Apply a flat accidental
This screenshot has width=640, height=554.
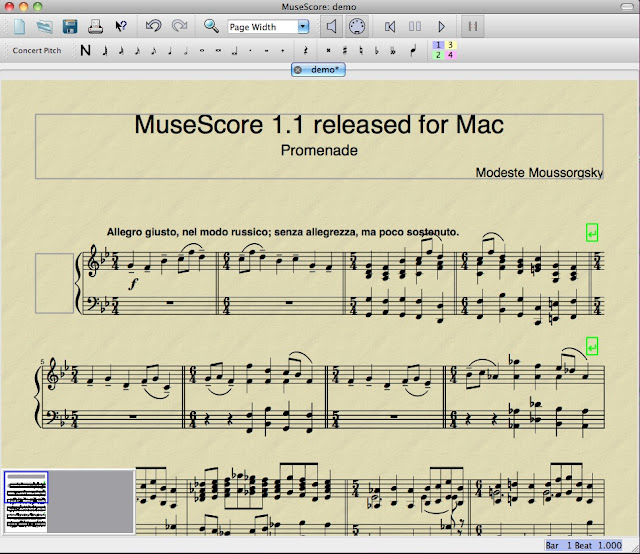tap(377, 51)
